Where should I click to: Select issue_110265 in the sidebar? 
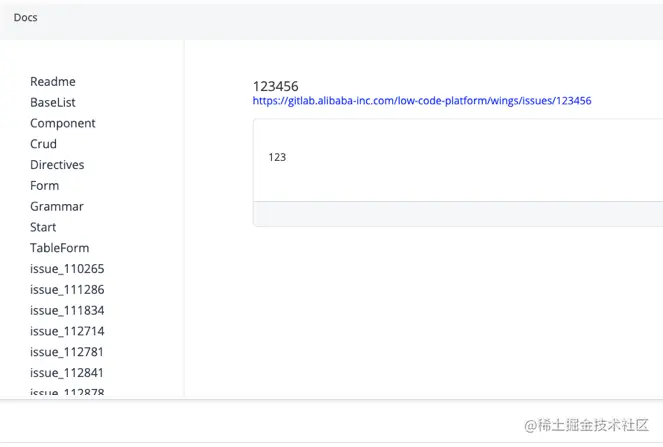click(x=67, y=269)
